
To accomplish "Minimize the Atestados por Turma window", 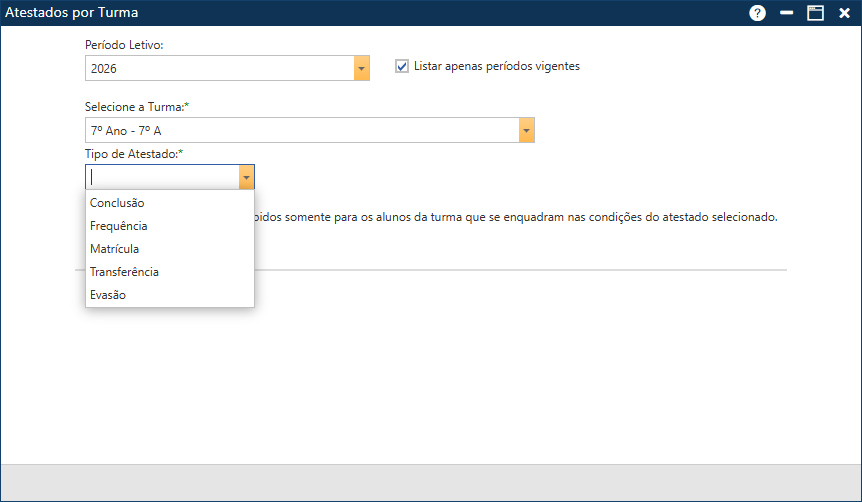I will click(x=787, y=13).
